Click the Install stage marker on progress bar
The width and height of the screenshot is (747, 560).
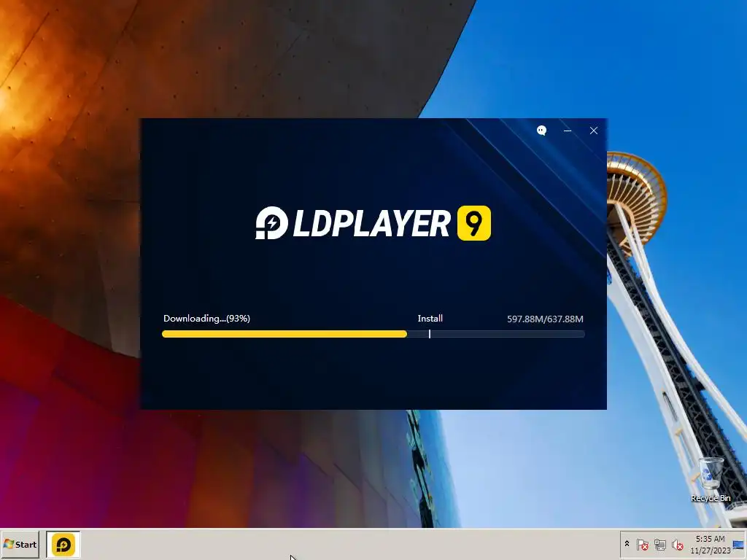(x=430, y=334)
